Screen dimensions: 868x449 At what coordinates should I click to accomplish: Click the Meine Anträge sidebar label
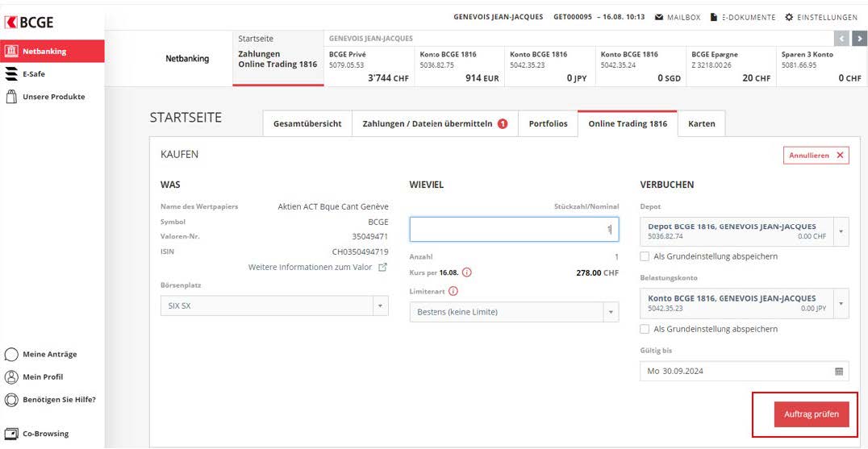[x=50, y=355]
